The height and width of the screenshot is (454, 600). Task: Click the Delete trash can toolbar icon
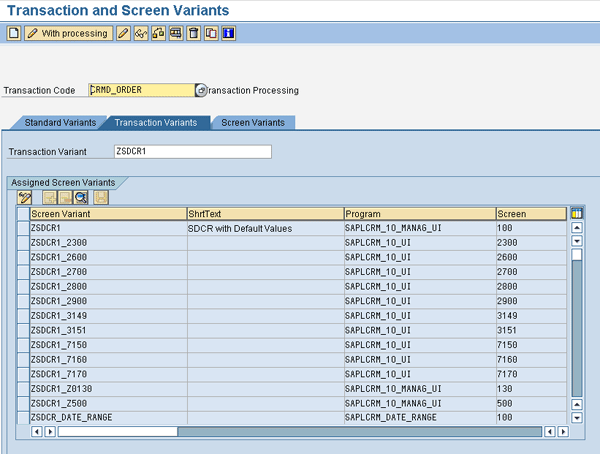point(194,33)
